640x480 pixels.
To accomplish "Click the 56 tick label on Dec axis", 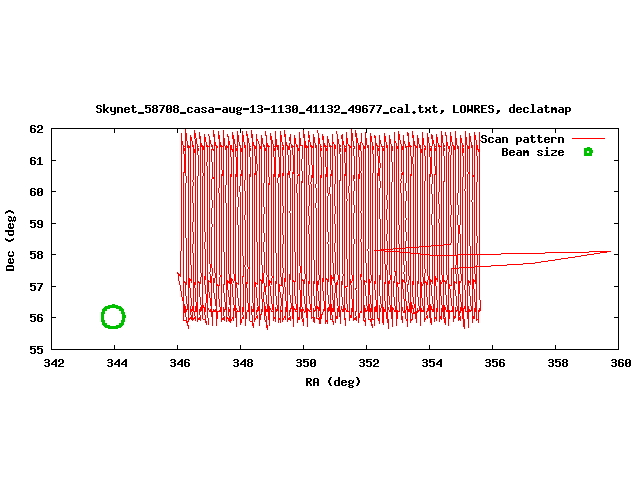I will (36, 318).
